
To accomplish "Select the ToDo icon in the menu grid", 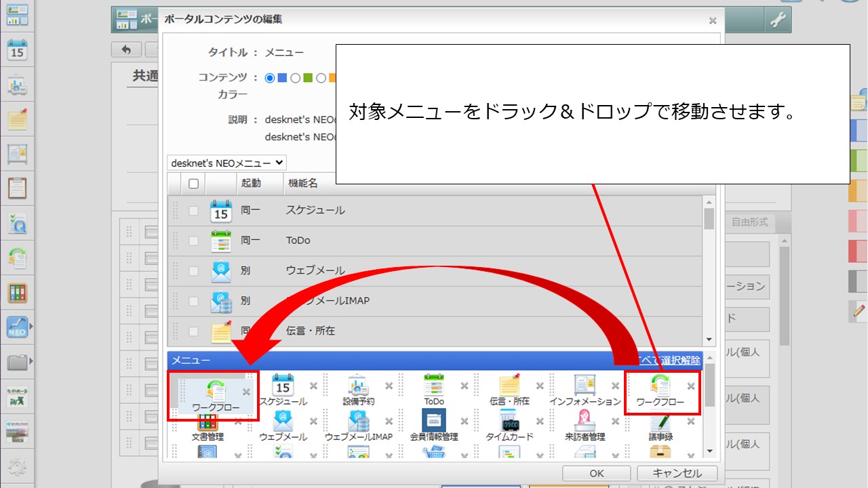I will 434,385.
